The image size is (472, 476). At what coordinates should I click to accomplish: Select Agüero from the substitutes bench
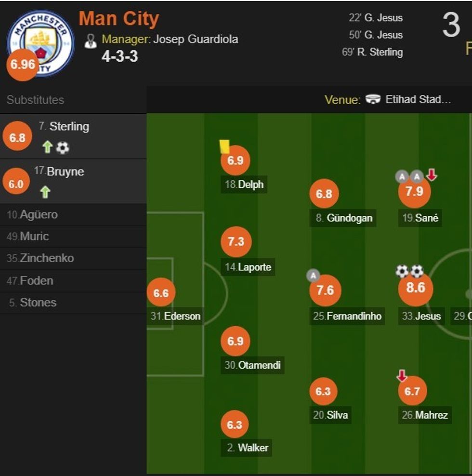point(39,215)
